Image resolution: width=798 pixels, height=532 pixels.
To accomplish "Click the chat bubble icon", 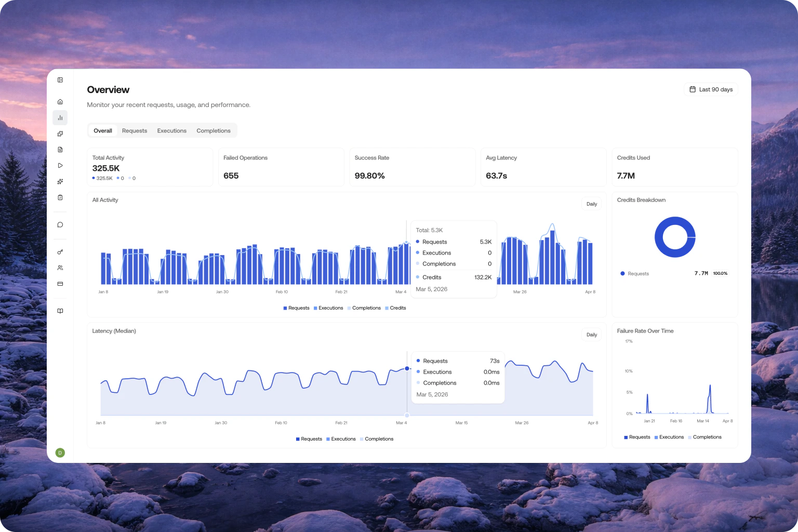I will pyautogui.click(x=60, y=224).
